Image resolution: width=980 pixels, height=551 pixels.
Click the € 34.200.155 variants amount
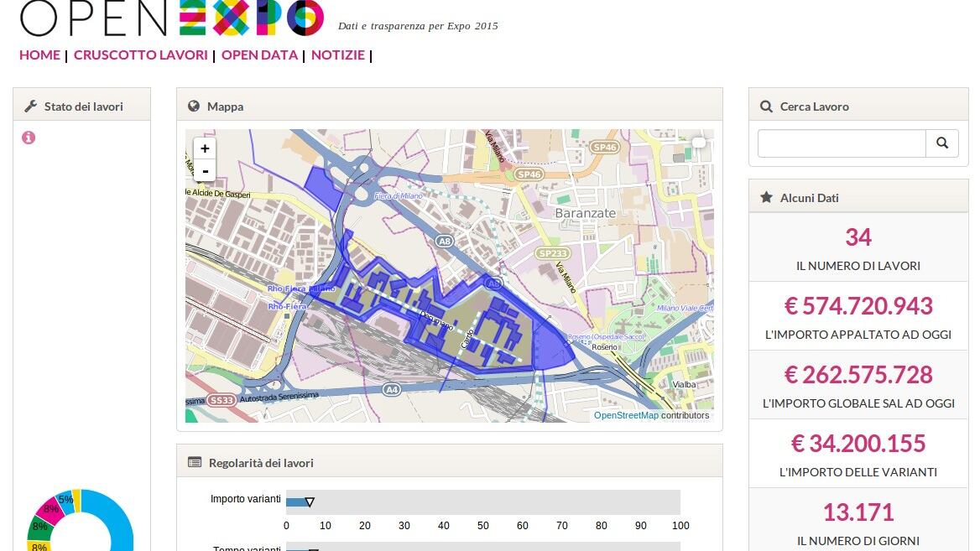[x=858, y=444]
